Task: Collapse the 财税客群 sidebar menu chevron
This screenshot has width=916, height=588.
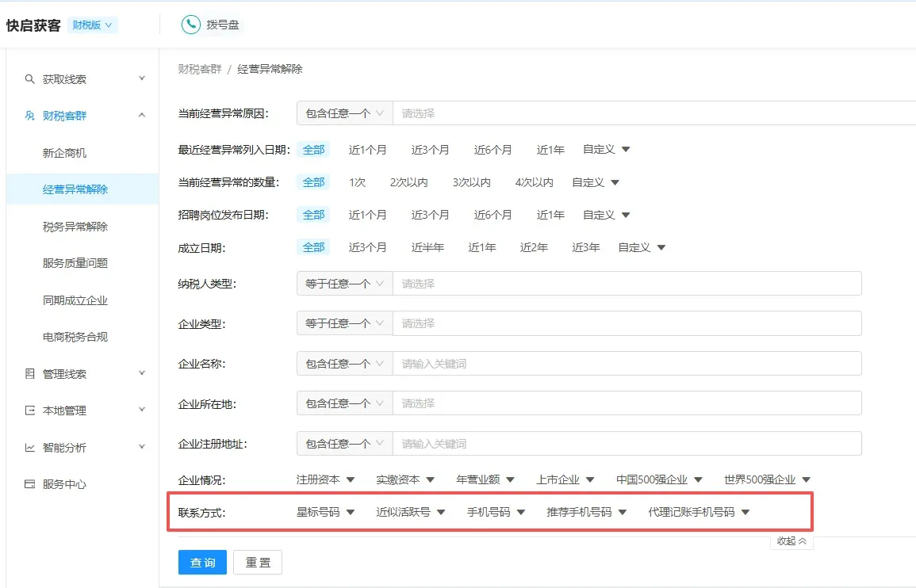Action: pyautogui.click(x=141, y=115)
